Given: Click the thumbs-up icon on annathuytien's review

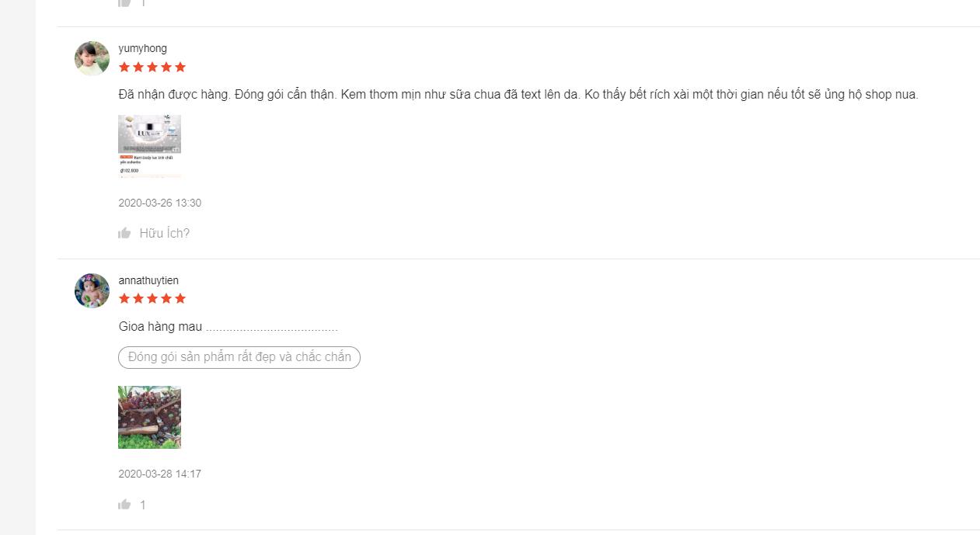Looking at the screenshot, I should coord(124,505).
